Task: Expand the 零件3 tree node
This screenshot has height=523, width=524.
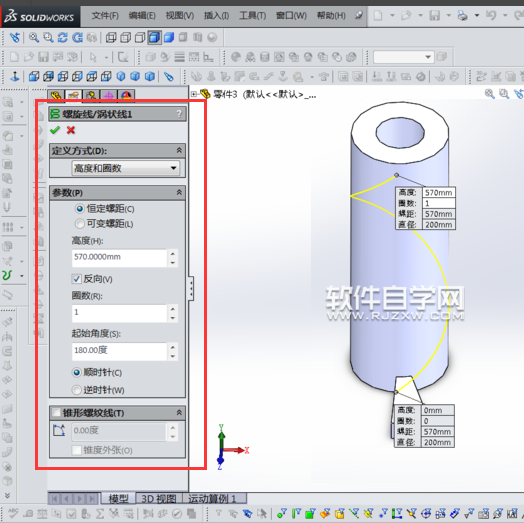Action: 193,94
